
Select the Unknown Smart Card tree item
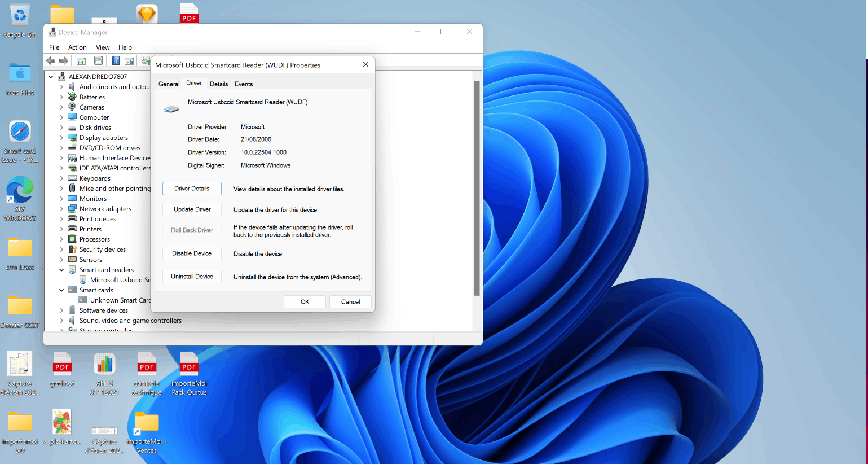(115, 300)
